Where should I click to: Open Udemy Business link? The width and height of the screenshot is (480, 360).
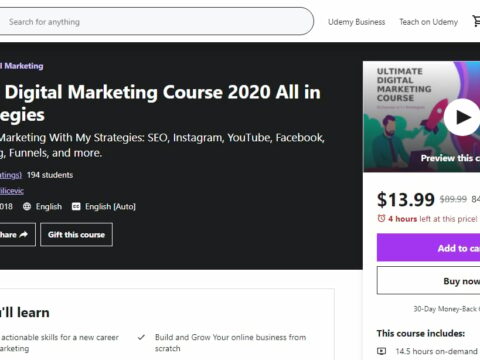(356, 22)
